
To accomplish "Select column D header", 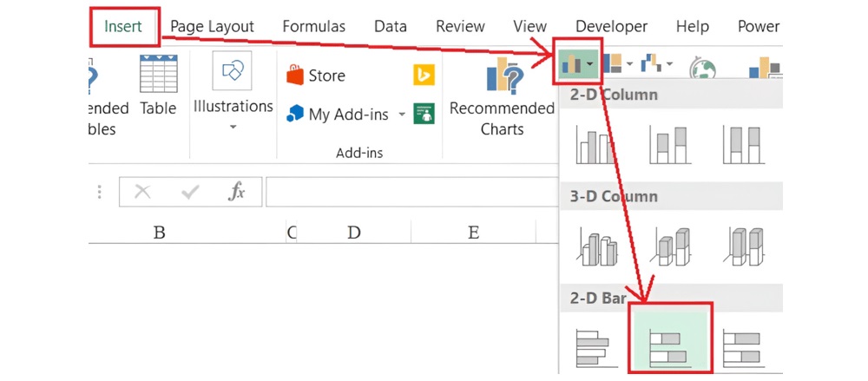I will (354, 232).
